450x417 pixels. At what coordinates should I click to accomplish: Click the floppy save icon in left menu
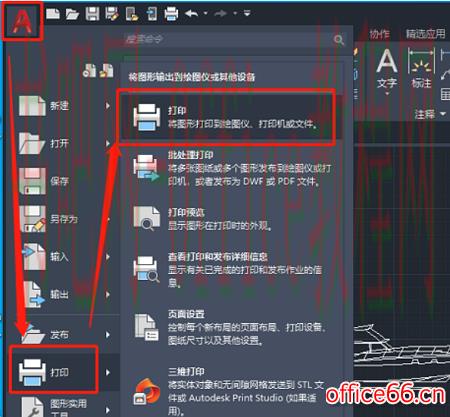(32, 181)
